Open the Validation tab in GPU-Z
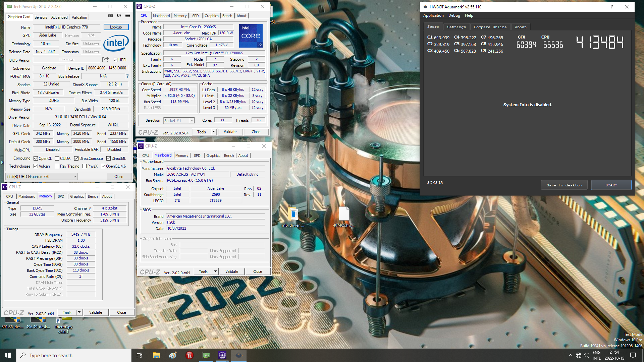This screenshot has height=362, width=644. (x=79, y=17)
